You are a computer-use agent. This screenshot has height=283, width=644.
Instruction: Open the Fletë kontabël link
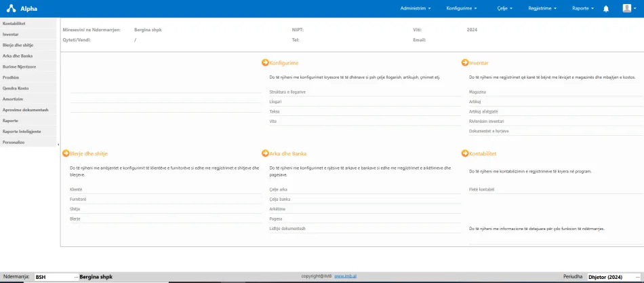(481, 189)
